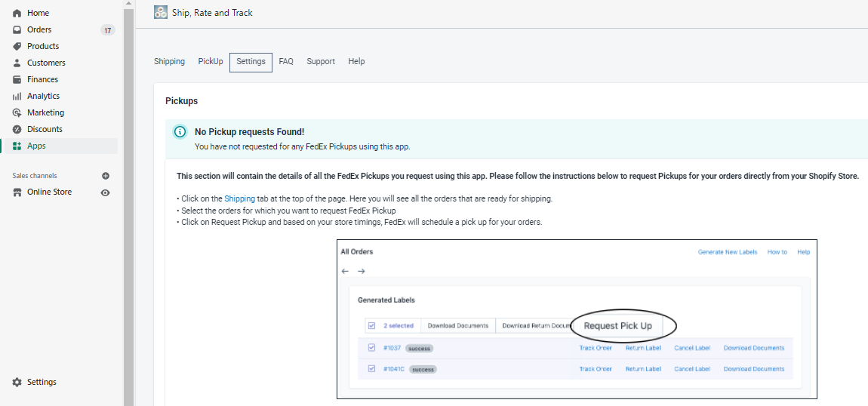
Task: Click the orders count badge 17
Action: (108, 30)
